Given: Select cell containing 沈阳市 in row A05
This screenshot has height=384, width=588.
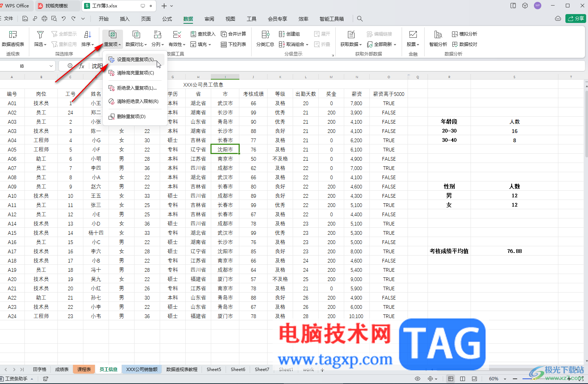Looking at the screenshot, I should (x=225, y=150).
